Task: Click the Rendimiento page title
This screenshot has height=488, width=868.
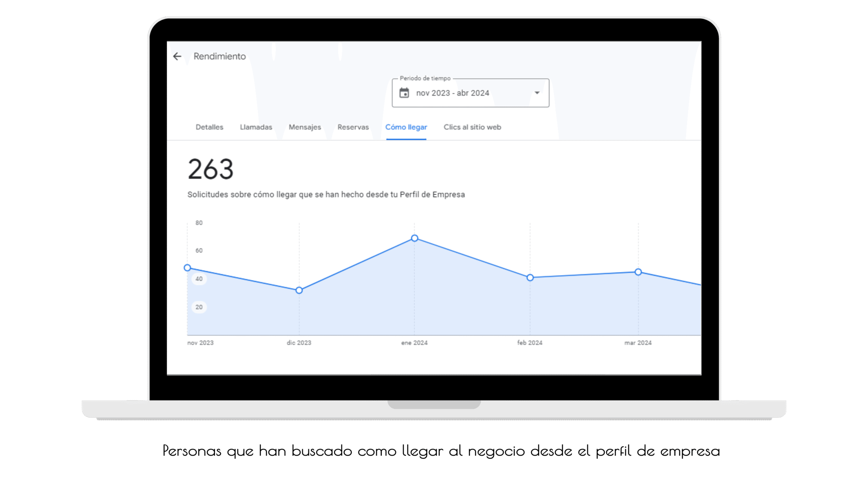Action: point(219,56)
